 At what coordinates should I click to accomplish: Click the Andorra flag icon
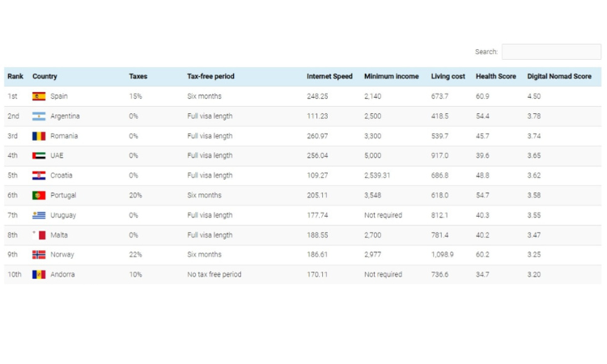tap(39, 274)
